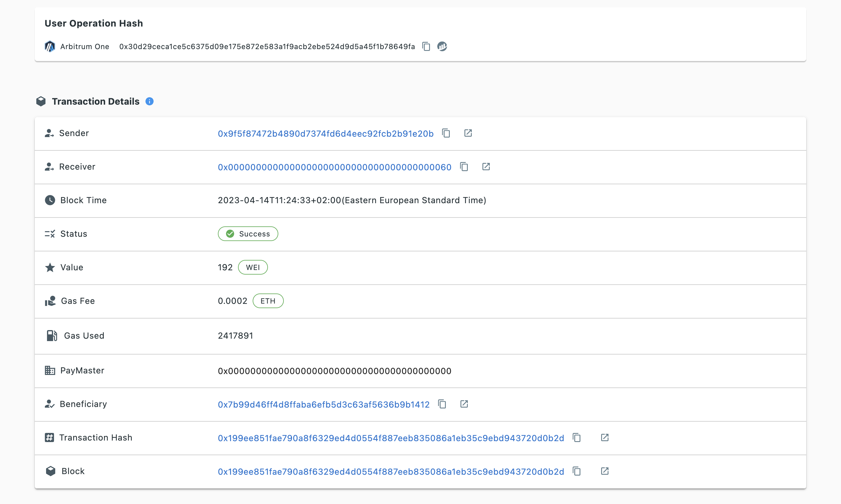Screen dimensions: 841x504
Task: Click the PayMaster zero address value
Action: tap(334, 371)
